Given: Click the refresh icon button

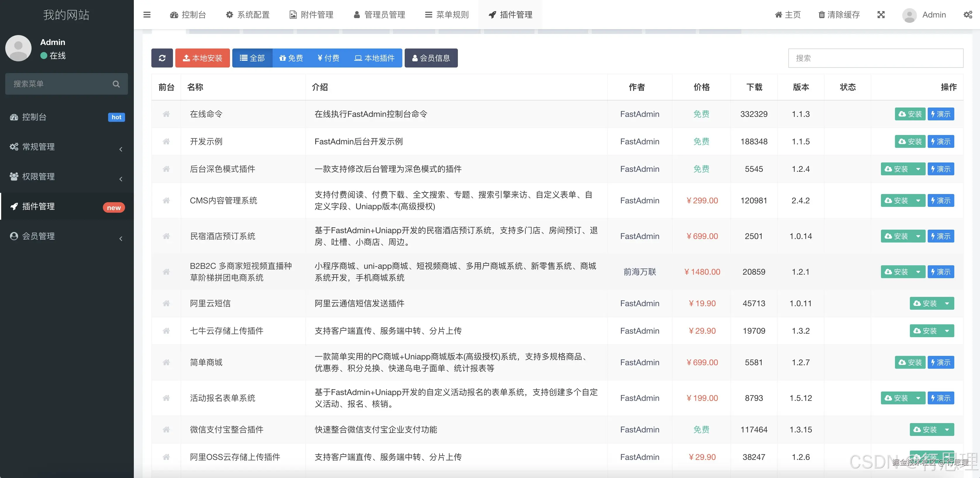Looking at the screenshot, I should click(x=162, y=58).
